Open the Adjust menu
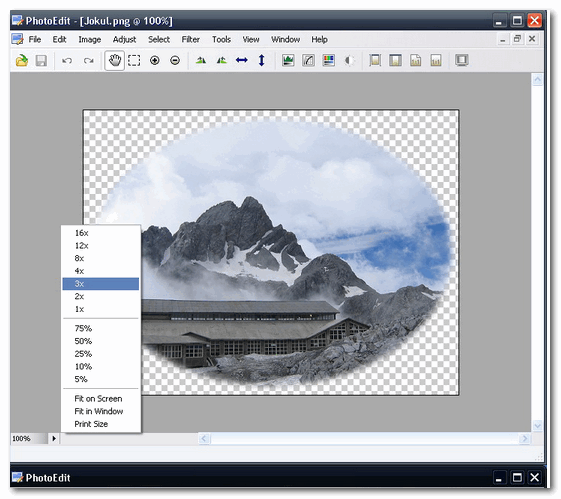The height and width of the screenshot is (499, 561). (124, 39)
